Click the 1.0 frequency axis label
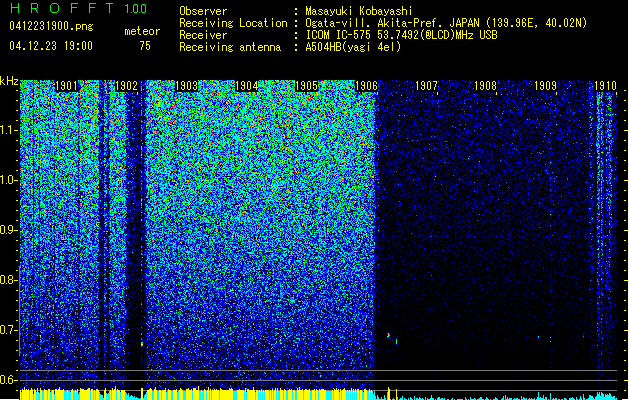This screenshot has height=400, width=629. [x=8, y=180]
